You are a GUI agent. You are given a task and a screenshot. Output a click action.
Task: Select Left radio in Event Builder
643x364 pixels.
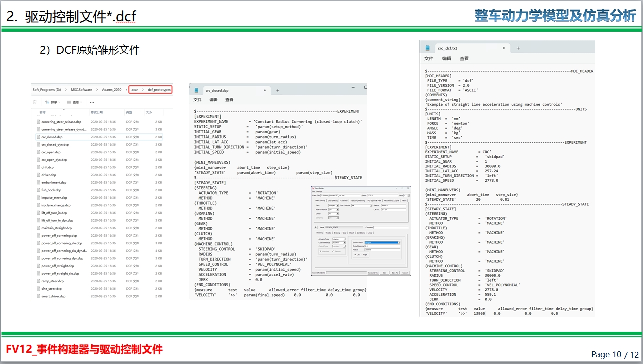tap(355, 255)
